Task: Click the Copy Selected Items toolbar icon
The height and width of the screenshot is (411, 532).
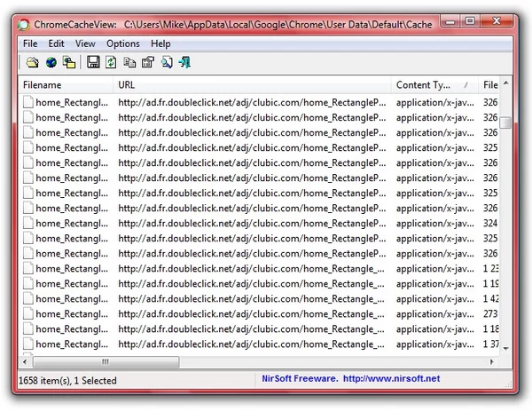Action: (129, 62)
